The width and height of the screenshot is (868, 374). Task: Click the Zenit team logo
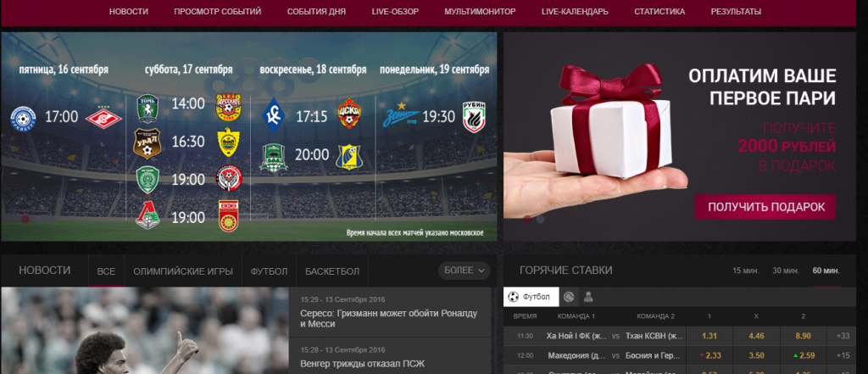pyautogui.click(x=401, y=117)
